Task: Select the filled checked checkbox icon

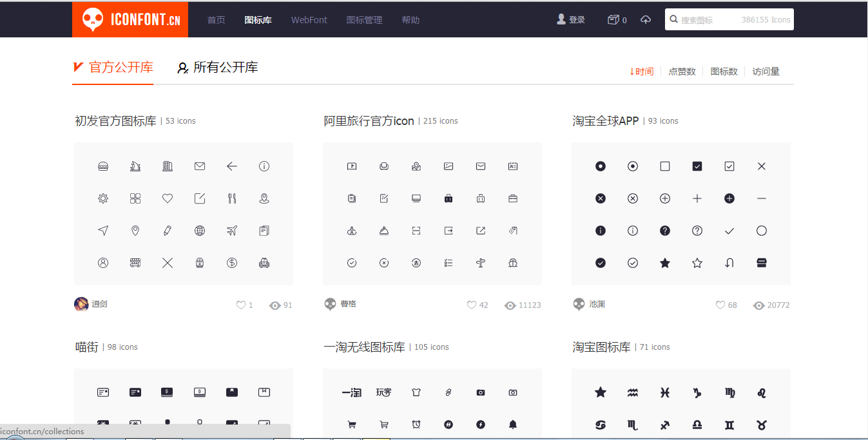Action: [x=697, y=166]
